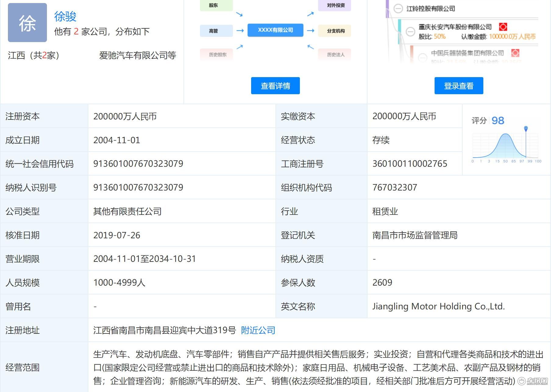
Task: Open the 徐骏 profile link
Action: click(x=65, y=16)
